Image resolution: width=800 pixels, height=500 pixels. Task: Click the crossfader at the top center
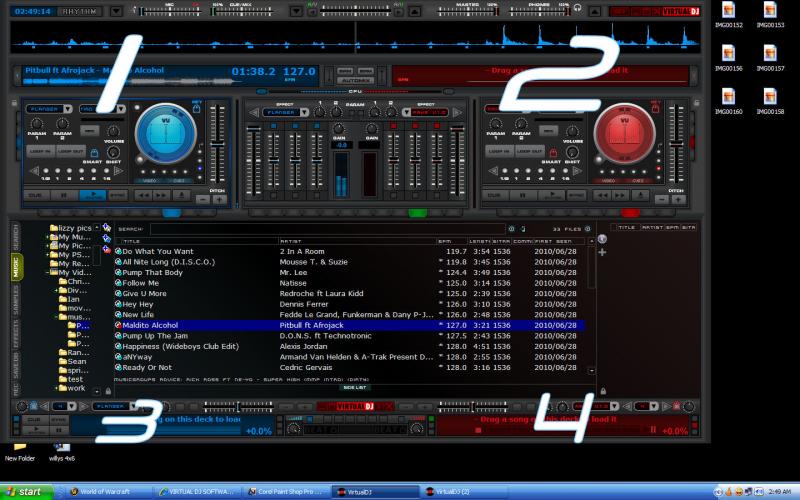(x=356, y=9)
